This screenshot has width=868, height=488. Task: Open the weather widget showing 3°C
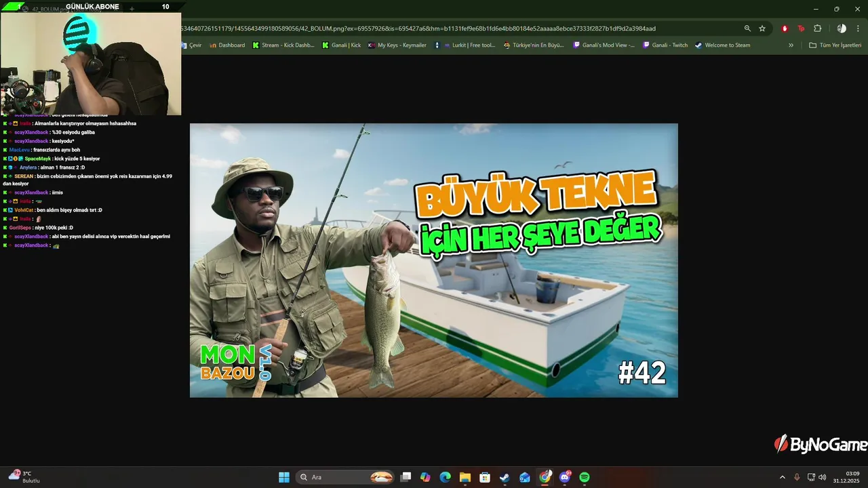(24, 477)
